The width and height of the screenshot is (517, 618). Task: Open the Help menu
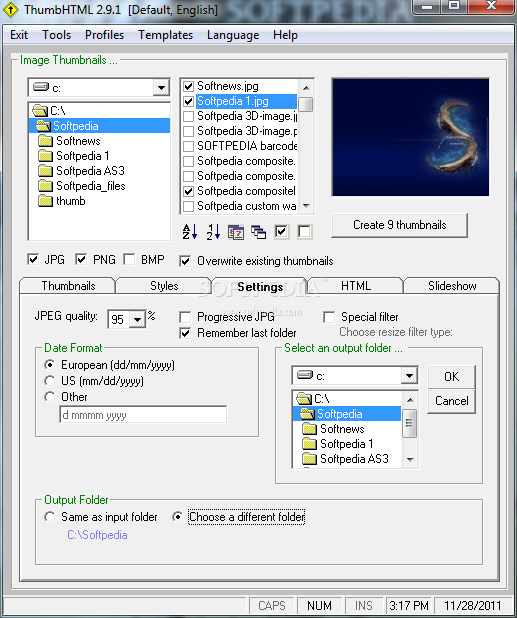[x=285, y=35]
